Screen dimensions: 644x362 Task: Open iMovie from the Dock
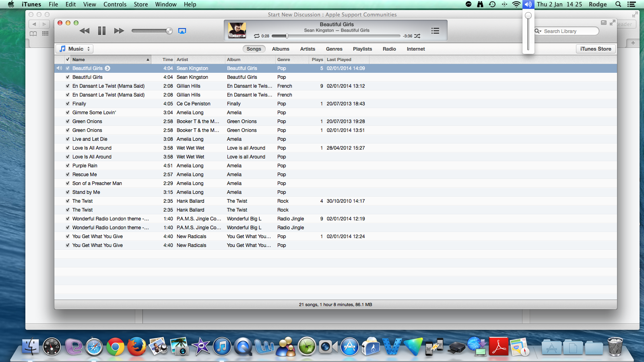201,347
